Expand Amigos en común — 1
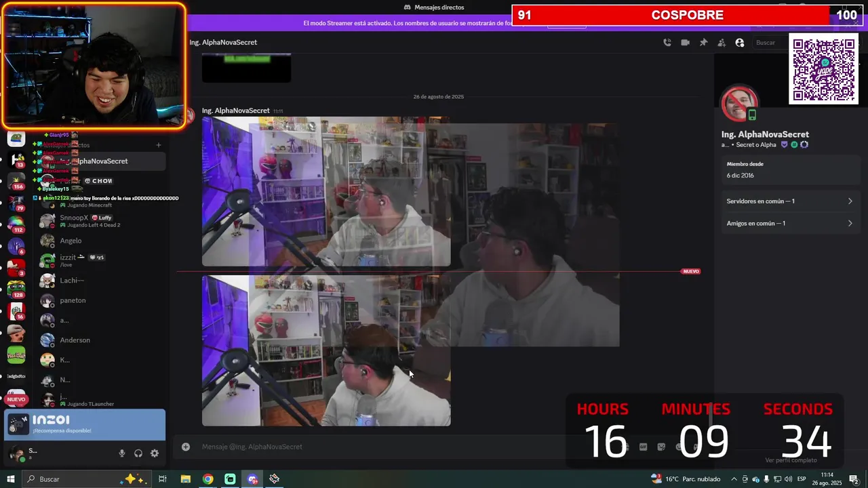This screenshot has width=868, height=488. click(x=789, y=223)
